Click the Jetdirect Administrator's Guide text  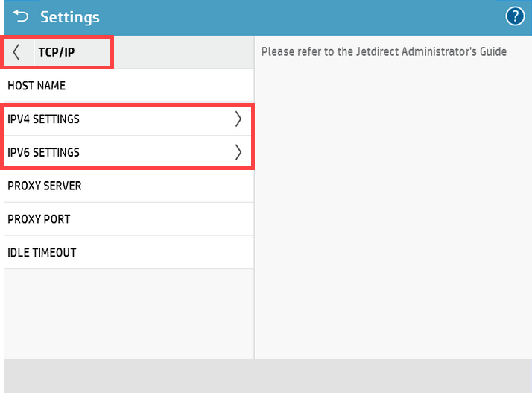point(384,52)
